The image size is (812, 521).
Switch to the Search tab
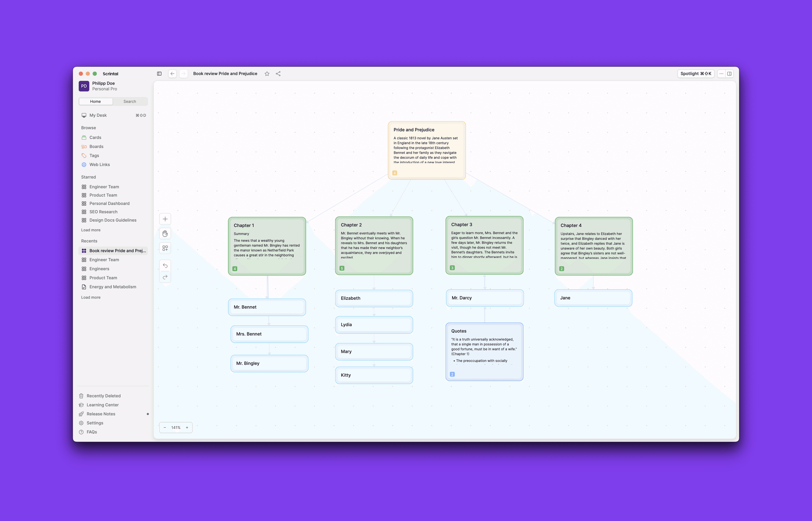pos(130,102)
